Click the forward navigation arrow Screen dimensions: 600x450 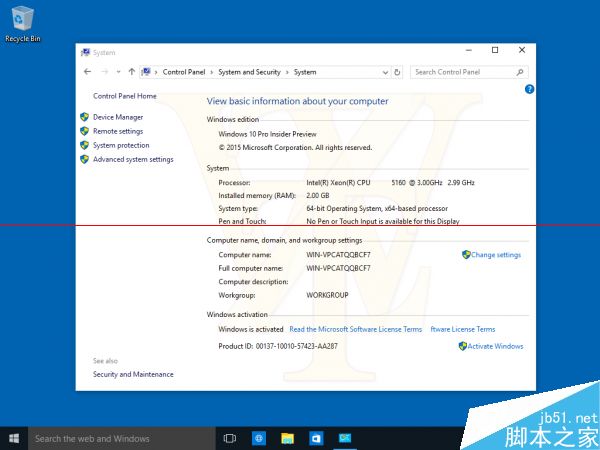104,72
